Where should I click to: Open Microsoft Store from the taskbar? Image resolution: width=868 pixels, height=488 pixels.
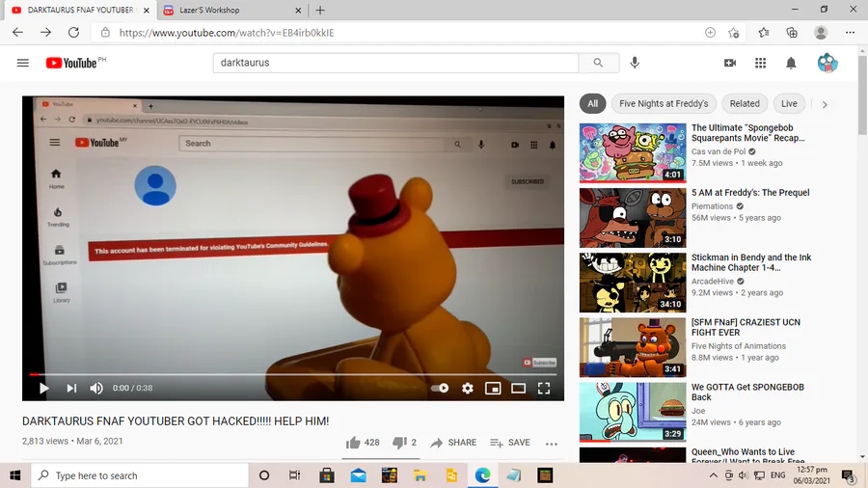[x=327, y=475]
